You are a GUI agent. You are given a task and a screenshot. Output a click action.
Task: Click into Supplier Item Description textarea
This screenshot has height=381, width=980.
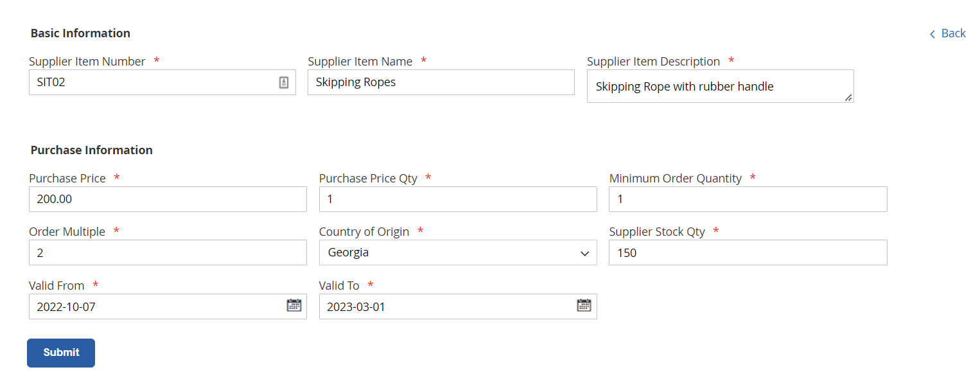[x=719, y=86]
